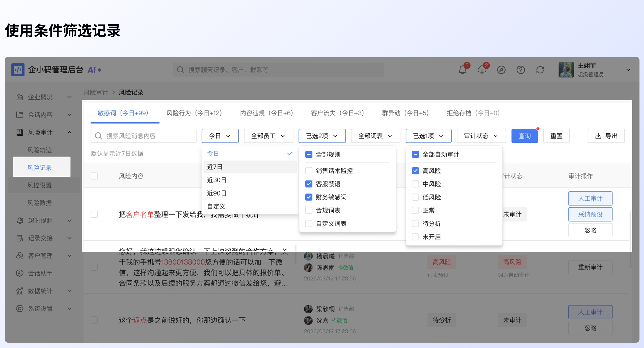The width and height of the screenshot is (644, 348).
Task: Click magnifier icon in global search bar
Action: pos(180,70)
